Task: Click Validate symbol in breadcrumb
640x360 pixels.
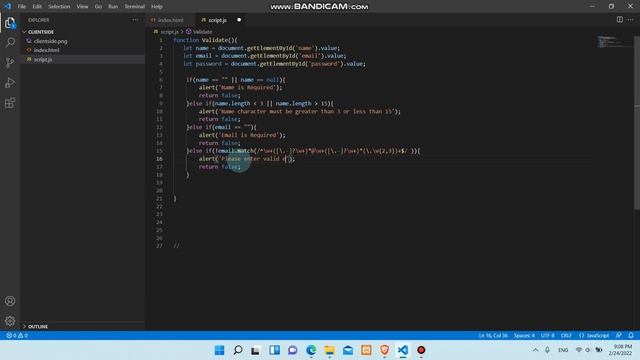Action: click(x=202, y=32)
